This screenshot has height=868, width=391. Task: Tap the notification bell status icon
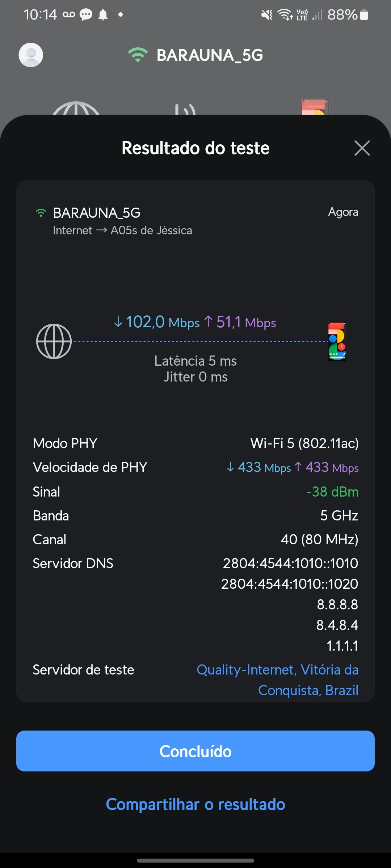coord(103,15)
